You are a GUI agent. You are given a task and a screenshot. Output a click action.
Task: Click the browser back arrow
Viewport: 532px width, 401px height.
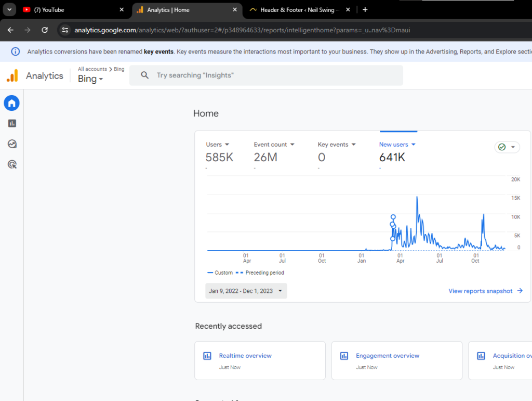[x=10, y=30]
